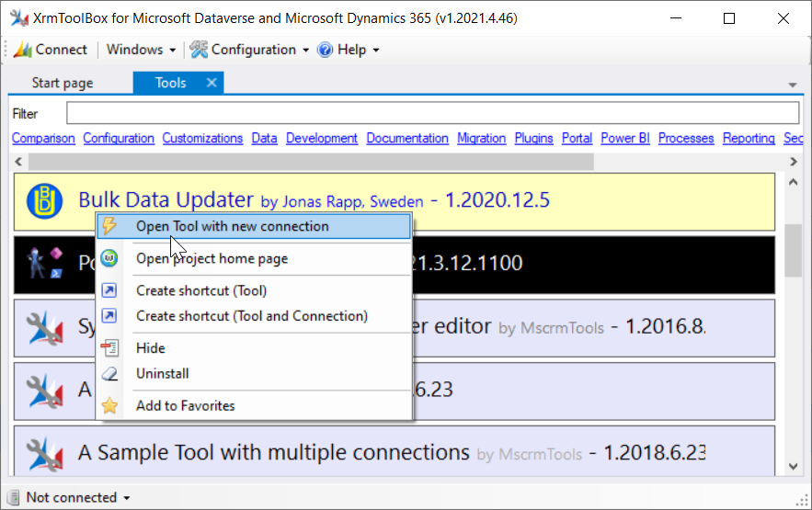Click the Data category link
Viewport: 812px width, 510px height.
[x=264, y=138]
